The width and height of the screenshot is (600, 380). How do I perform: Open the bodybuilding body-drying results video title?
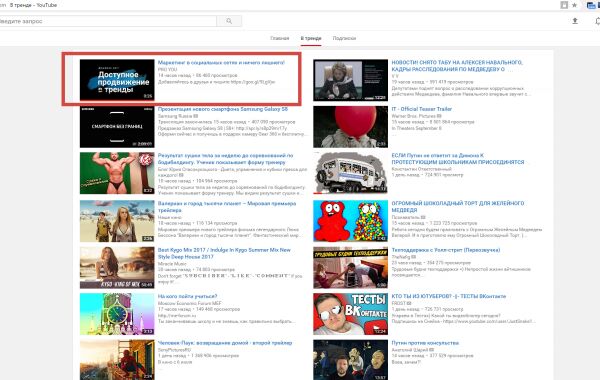click(x=225, y=159)
